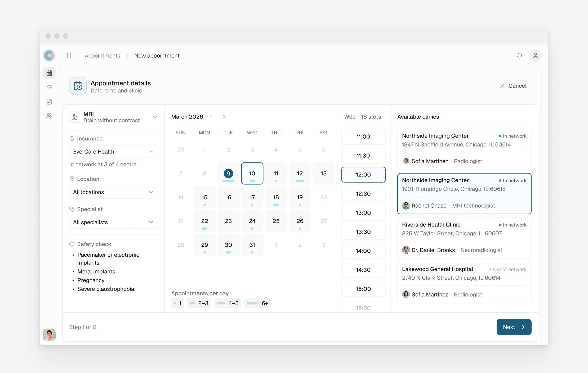Viewport: 588px width, 373px height.
Task: Click the Insurance shield icon
Action: pos(72,139)
